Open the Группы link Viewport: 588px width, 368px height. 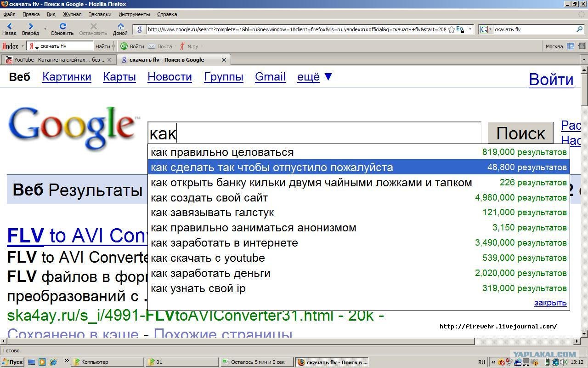[x=224, y=77]
